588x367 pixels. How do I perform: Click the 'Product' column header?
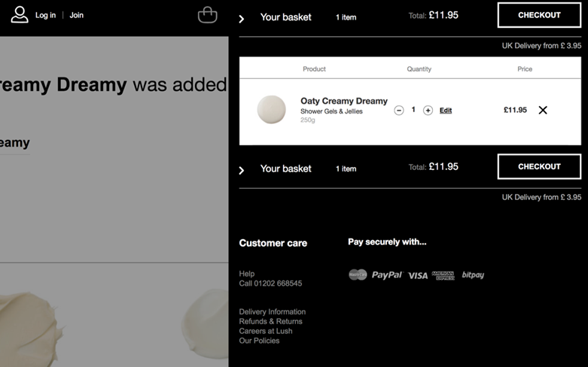click(x=314, y=69)
